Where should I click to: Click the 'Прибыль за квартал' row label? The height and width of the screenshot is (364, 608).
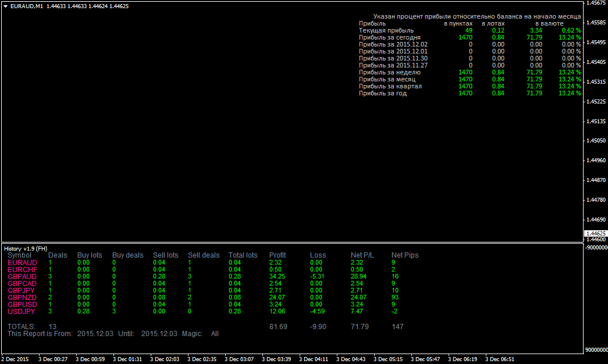pos(390,86)
